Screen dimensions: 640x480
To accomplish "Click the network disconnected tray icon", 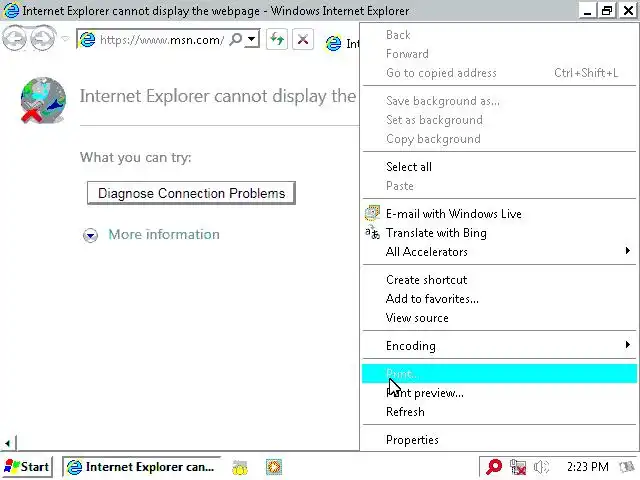I will pyautogui.click(x=518, y=467).
